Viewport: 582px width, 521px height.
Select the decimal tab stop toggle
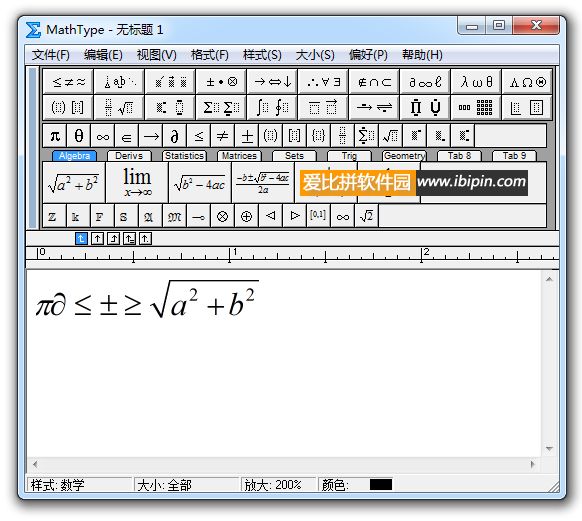point(145,238)
